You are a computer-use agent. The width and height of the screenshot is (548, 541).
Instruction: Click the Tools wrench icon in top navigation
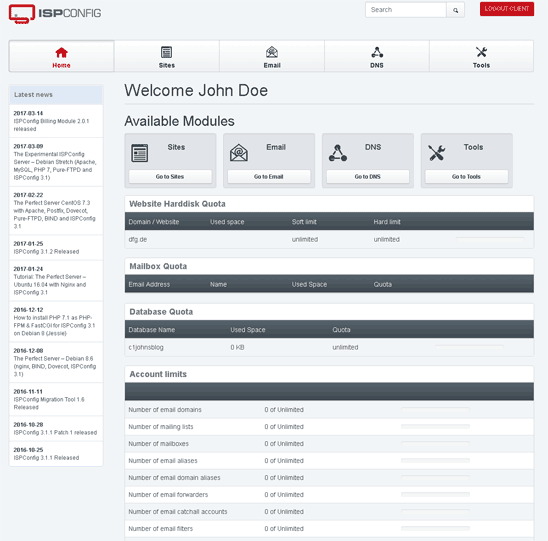click(481, 52)
